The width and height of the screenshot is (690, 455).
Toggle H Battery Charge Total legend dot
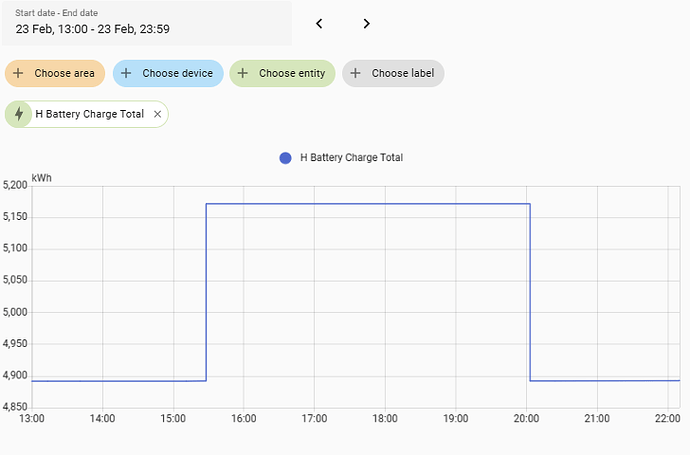tap(285, 158)
